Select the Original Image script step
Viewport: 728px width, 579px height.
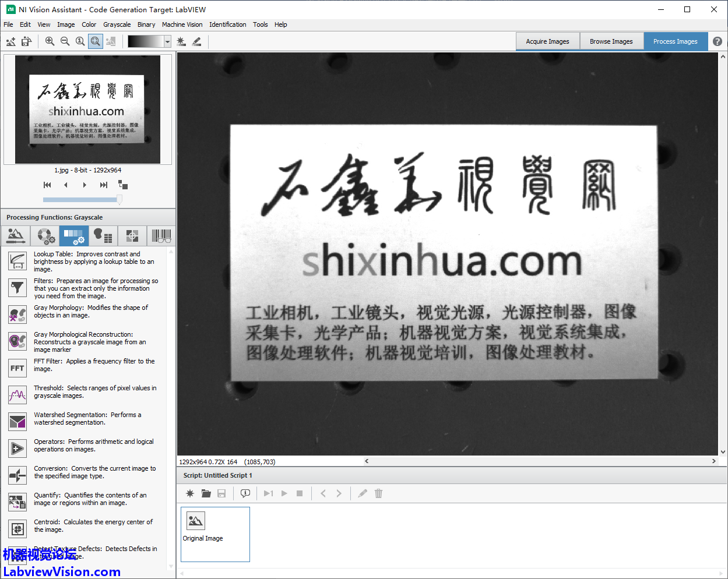(x=215, y=534)
